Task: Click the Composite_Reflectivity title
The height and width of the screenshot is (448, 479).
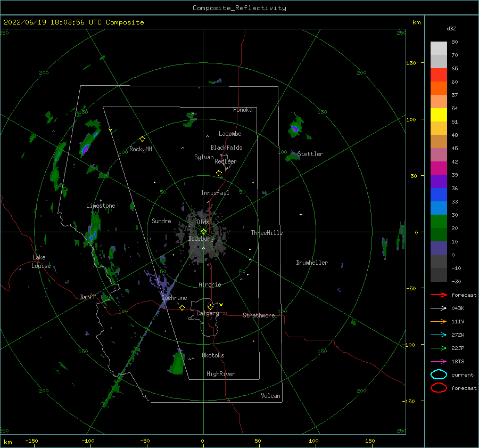Action: (x=239, y=8)
